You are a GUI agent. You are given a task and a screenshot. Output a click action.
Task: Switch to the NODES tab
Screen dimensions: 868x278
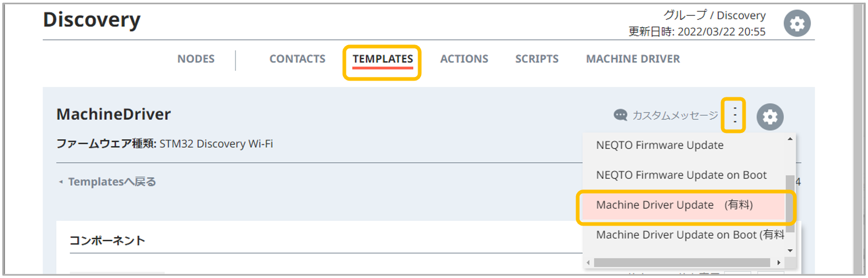[196, 59]
